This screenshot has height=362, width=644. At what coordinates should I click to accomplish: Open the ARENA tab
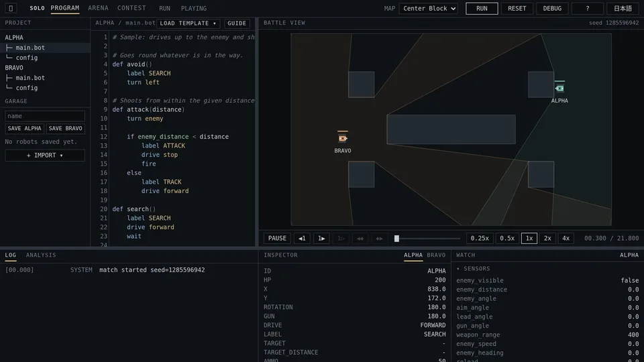click(98, 8)
